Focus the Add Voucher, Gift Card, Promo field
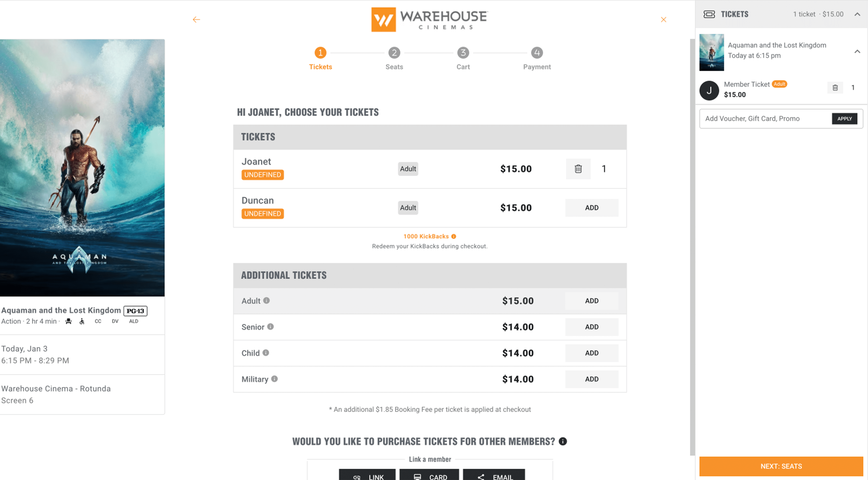This screenshot has width=868, height=480. 765,119
